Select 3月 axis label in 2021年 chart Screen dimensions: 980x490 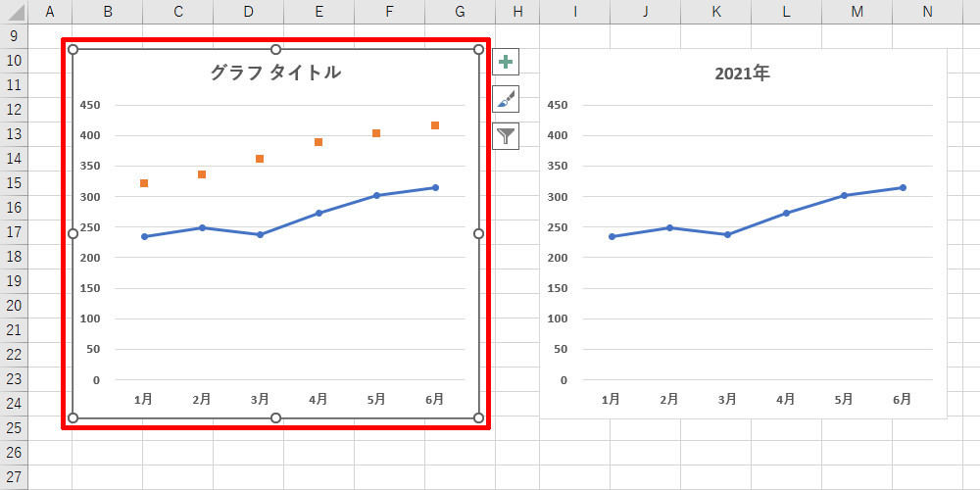727,399
